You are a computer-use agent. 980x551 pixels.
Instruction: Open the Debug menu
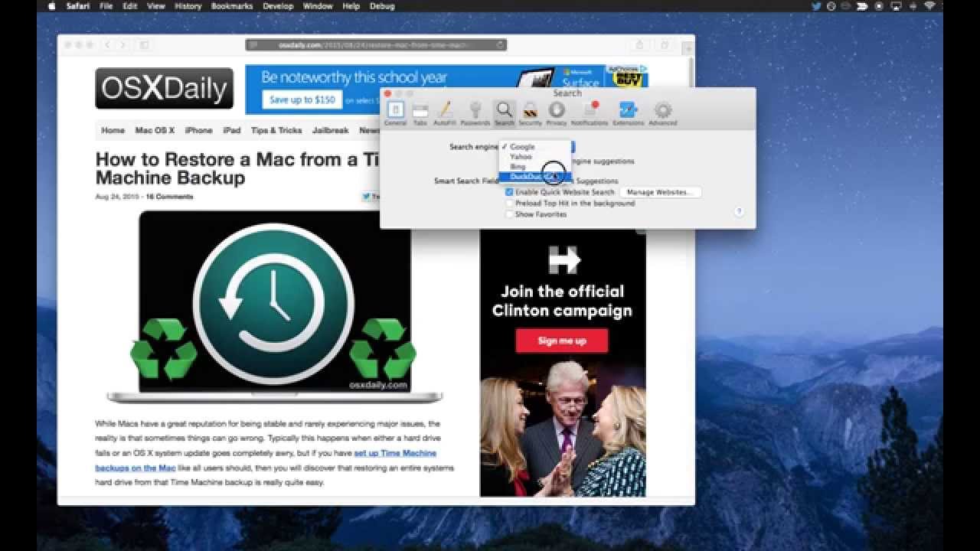coord(382,6)
